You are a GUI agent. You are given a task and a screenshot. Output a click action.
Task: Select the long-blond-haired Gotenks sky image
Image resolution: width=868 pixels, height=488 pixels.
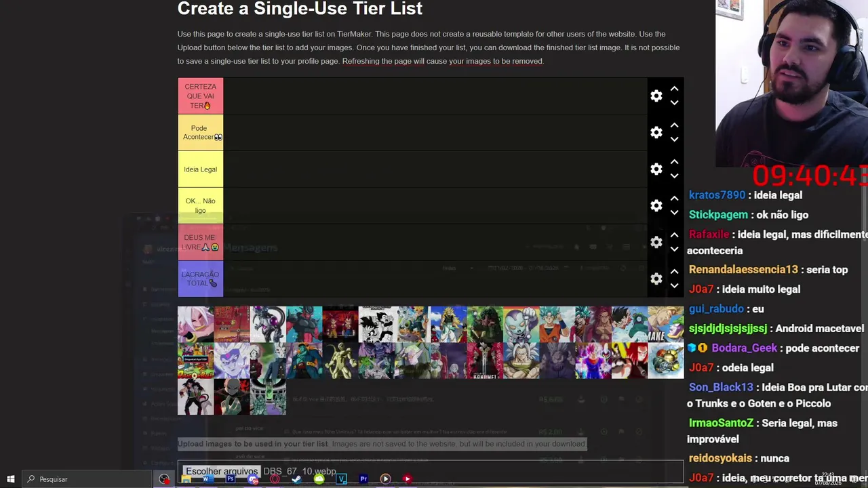(x=448, y=324)
